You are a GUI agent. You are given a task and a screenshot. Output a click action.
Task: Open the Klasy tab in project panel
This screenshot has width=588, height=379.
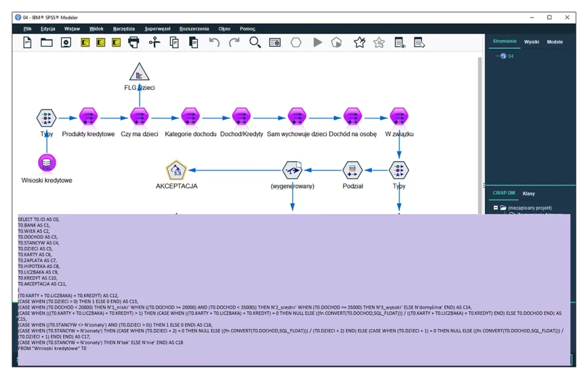point(528,193)
